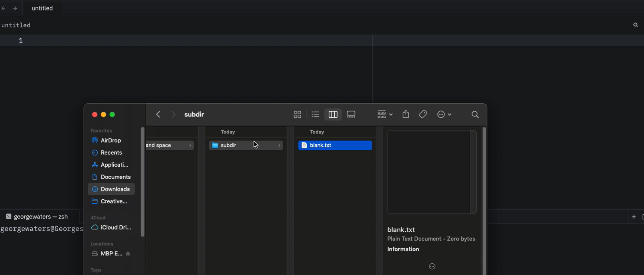This screenshot has width=644, height=275.
Task: Switch Finder to column view
Action: pyautogui.click(x=333, y=114)
